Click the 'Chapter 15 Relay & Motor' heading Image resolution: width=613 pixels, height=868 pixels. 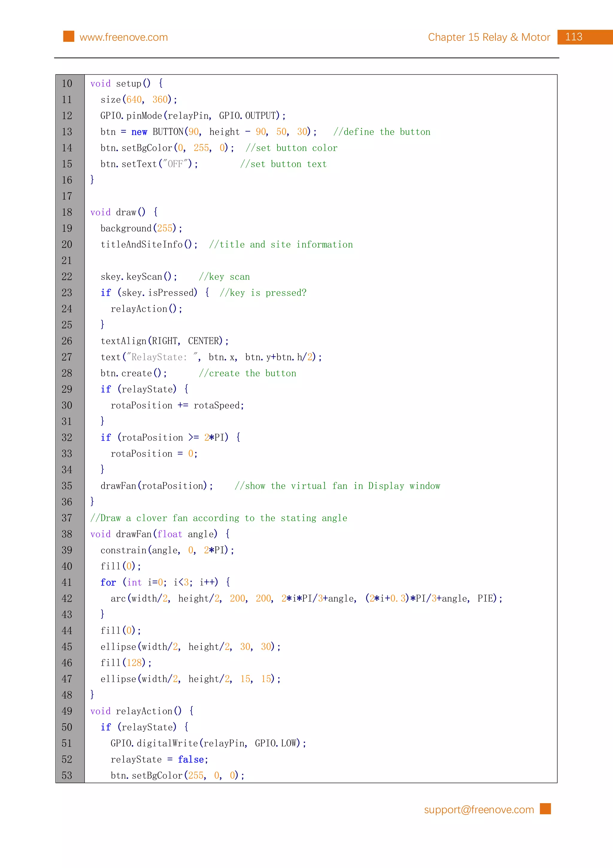tap(489, 37)
